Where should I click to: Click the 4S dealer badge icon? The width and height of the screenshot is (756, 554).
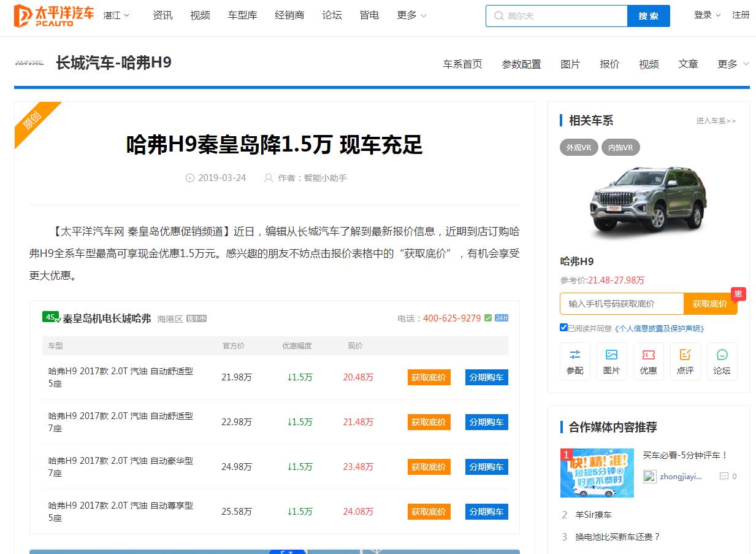(x=52, y=317)
